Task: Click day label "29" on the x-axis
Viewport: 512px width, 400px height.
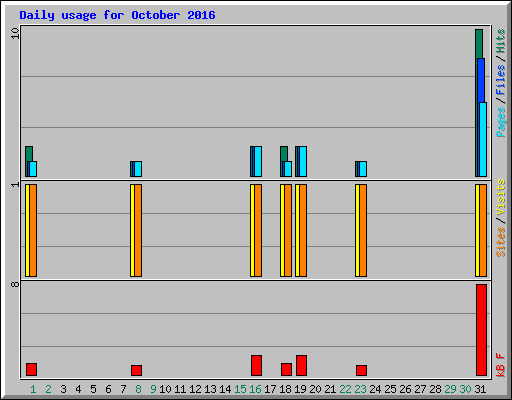Action: pyautogui.click(x=450, y=389)
